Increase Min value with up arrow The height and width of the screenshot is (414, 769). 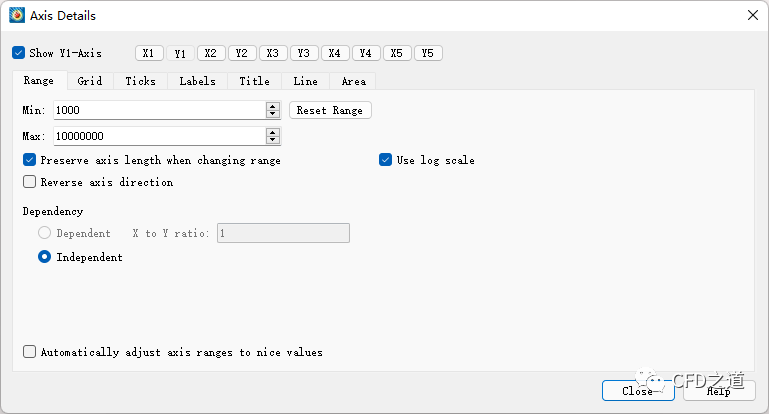[x=272, y=106]
